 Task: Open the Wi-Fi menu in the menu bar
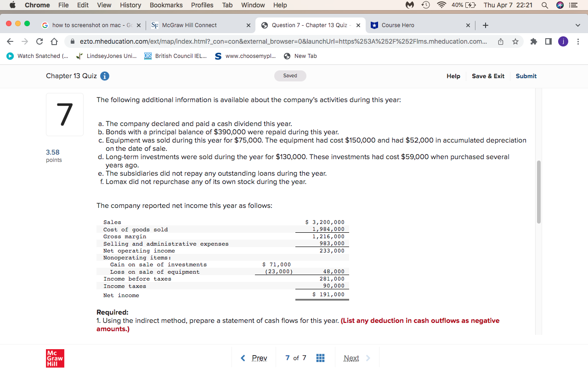coord(440,5)
